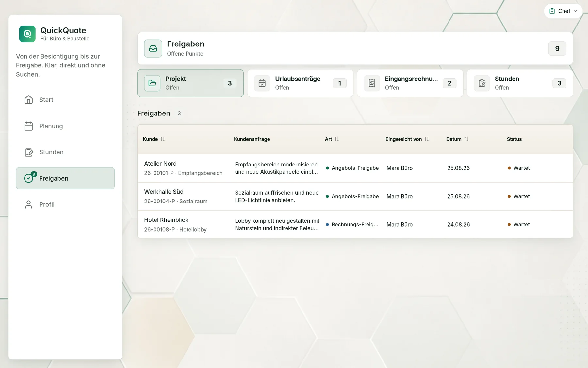Switch to Urlaubsanträge tab
The width and height of the screenshot is (588, 368).
tap(300, 83)
